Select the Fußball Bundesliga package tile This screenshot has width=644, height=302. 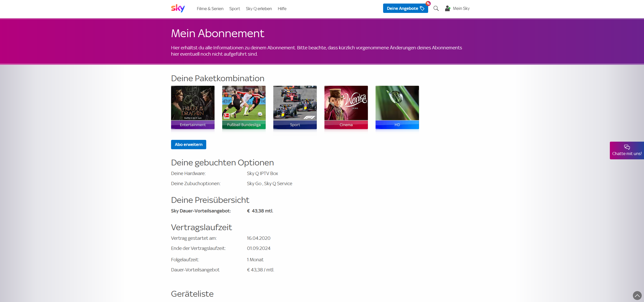(x=244, y=107)
